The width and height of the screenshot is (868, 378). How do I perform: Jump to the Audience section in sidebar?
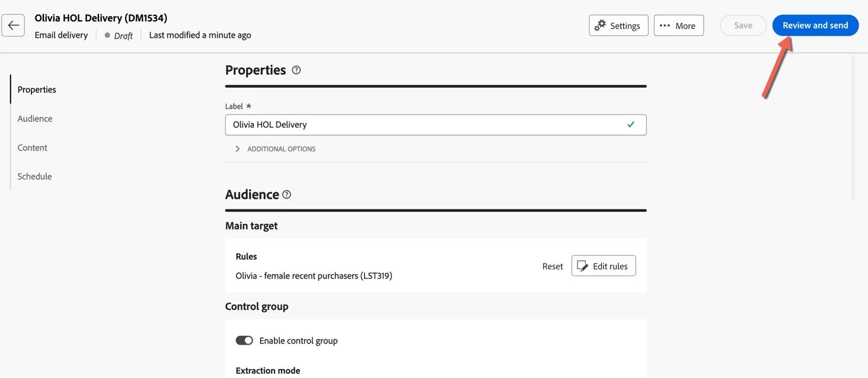35,119
